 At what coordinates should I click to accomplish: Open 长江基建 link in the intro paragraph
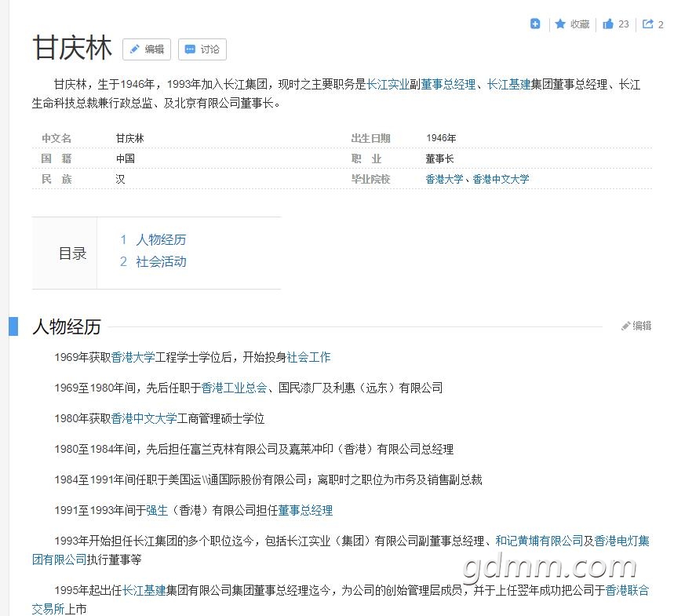coord(509,84)
